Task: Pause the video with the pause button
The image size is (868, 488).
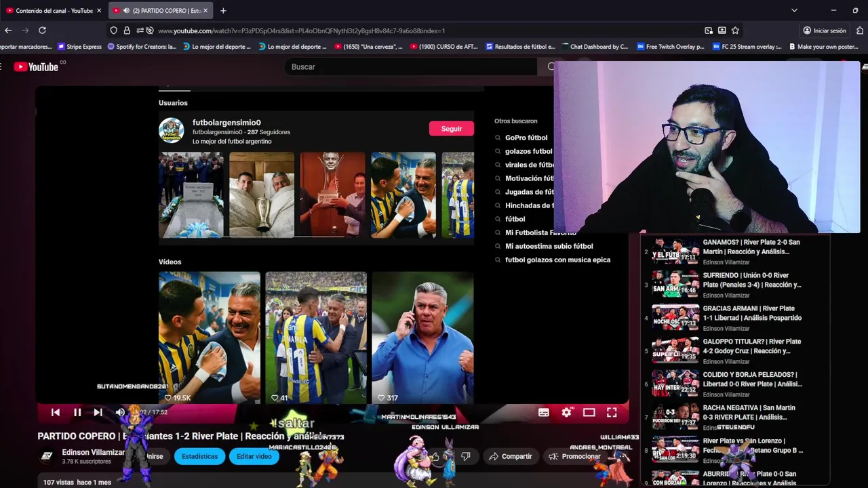Action: (77, 412)
